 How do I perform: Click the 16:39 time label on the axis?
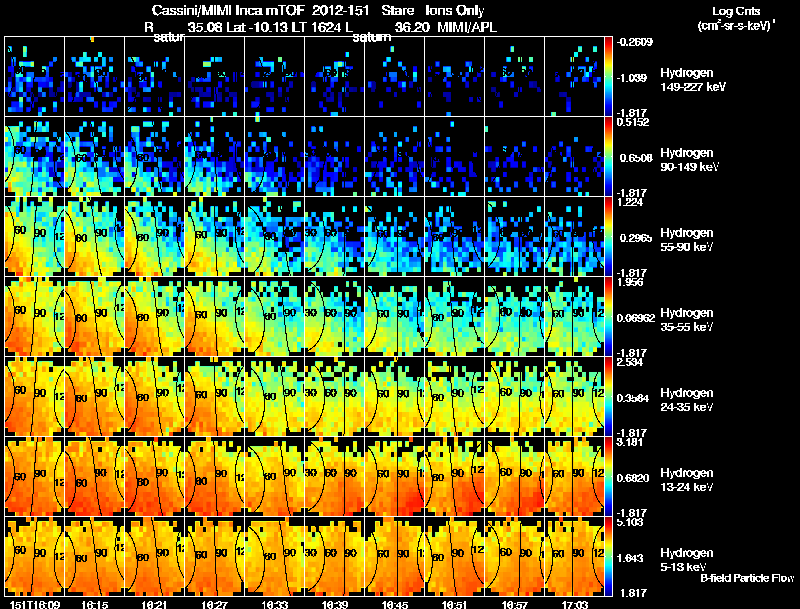tap(335, 604)
